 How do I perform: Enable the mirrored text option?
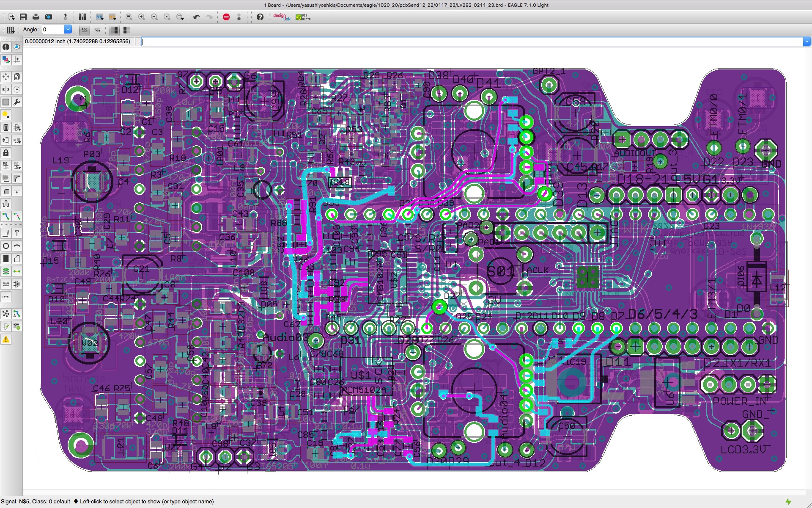[97, 30]
